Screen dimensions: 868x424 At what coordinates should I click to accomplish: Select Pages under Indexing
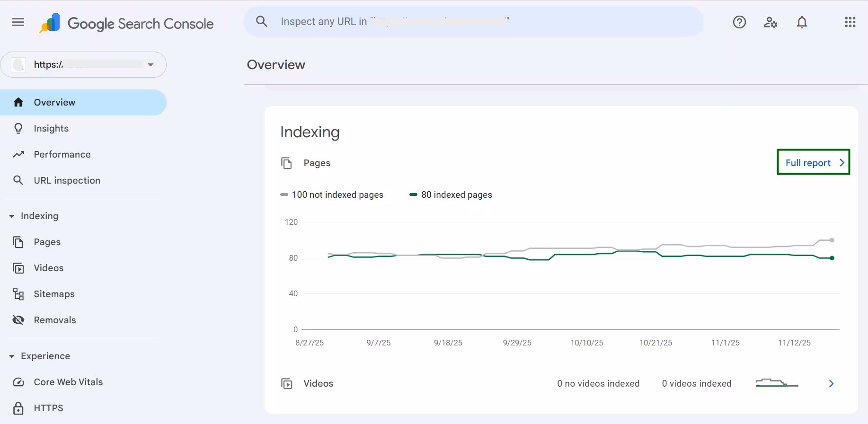pos(83,242)
